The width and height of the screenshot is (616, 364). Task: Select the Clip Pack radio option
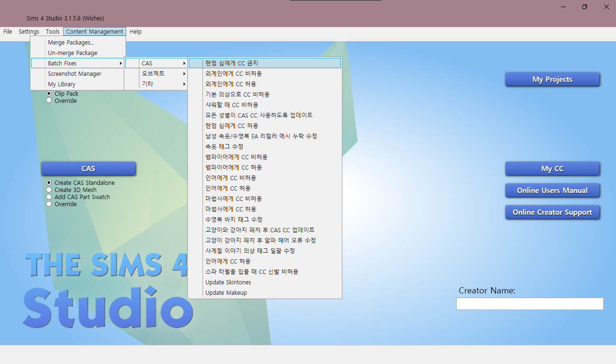click(x=49, y=94)
